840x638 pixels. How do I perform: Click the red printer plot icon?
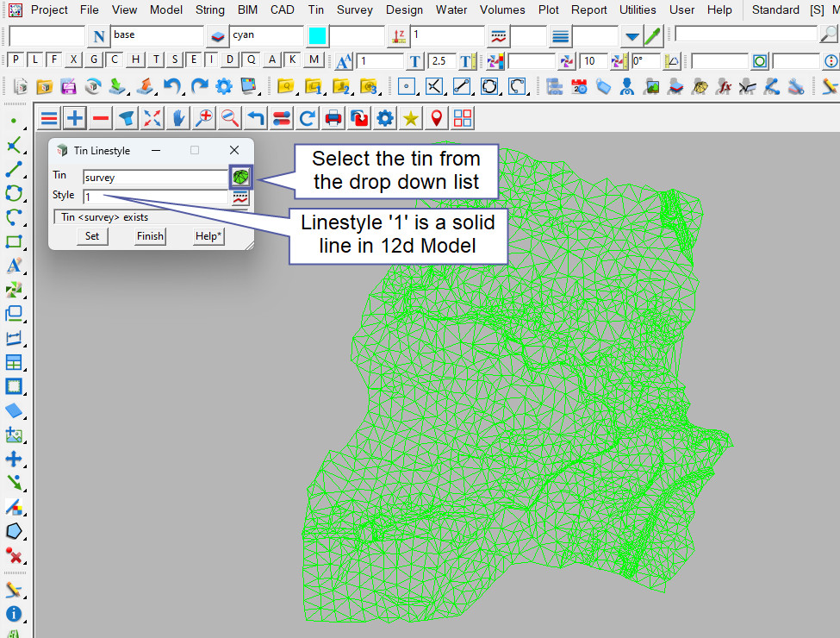click(x=333, y=118)
